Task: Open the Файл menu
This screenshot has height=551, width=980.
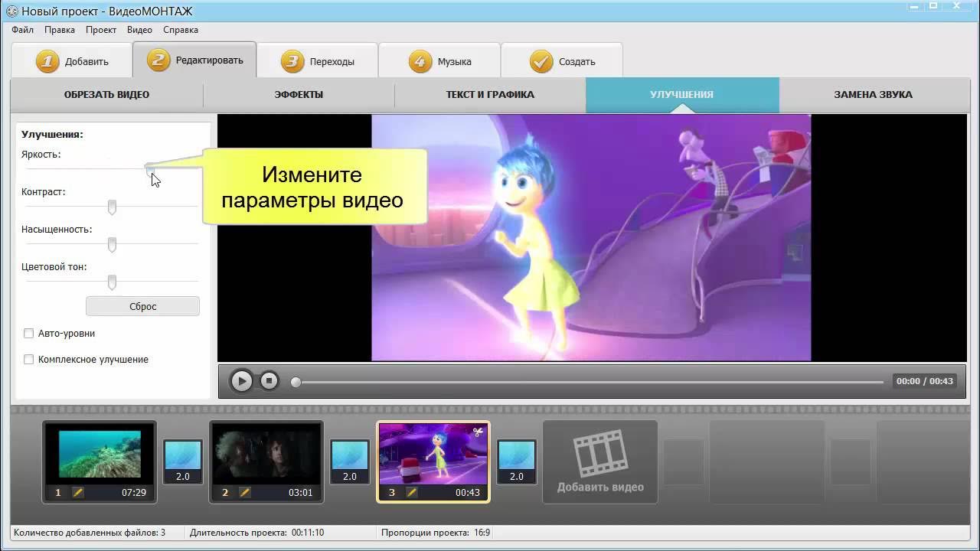Action: (22, 30)
